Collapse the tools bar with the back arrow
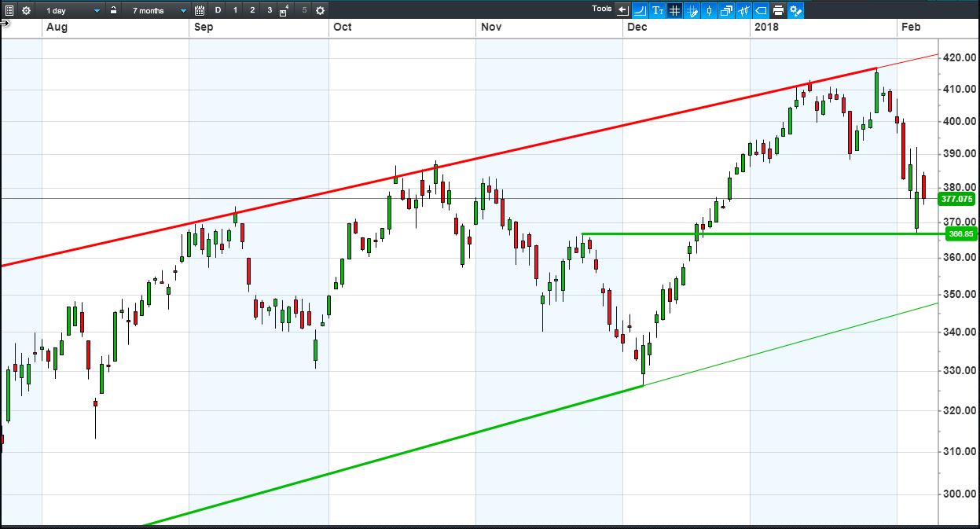980x529 pixels. 623,10
